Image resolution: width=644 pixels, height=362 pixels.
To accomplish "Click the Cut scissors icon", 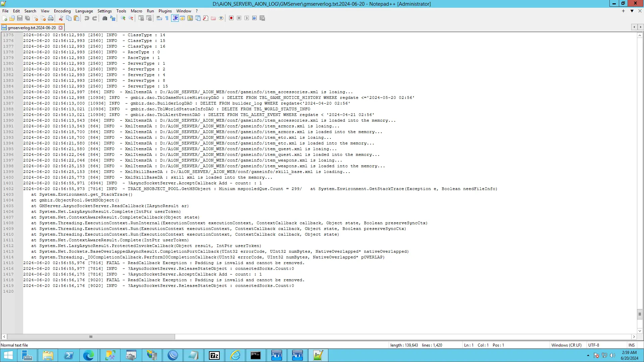I will tap(61, 18).
